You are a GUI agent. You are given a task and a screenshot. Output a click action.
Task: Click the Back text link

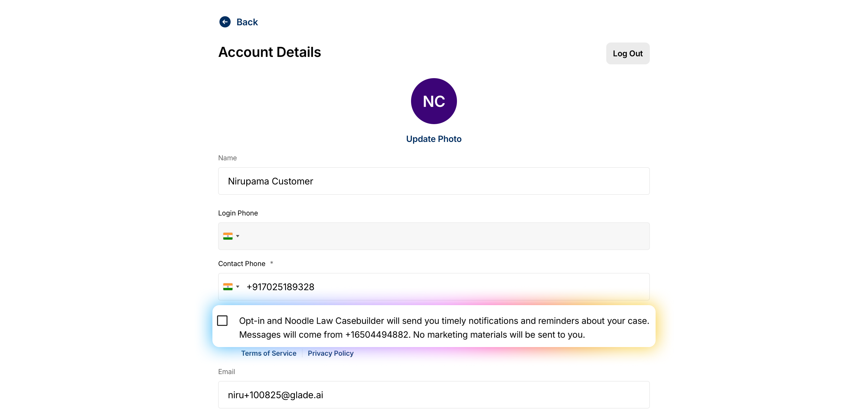pos(247,22)
